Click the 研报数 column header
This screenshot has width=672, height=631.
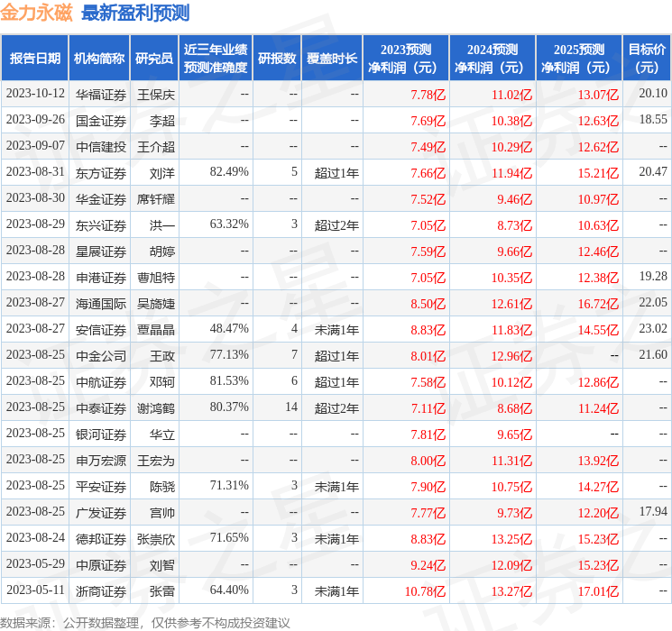[277, 59]
